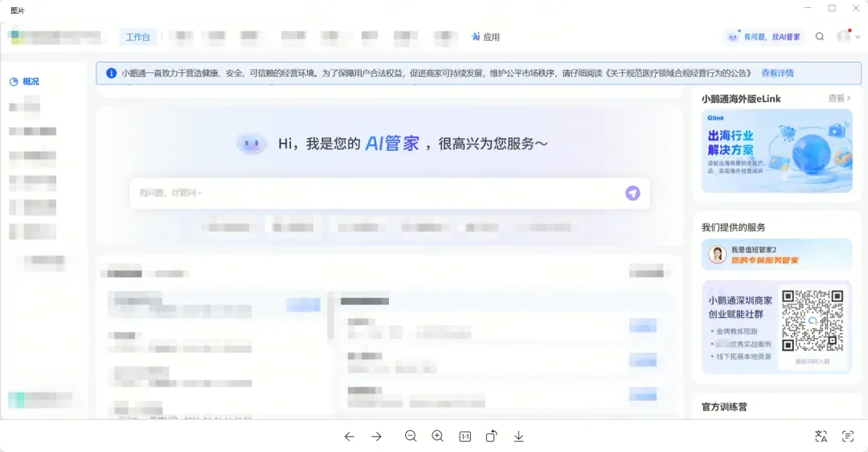Reset image to 1:1 actual size
This screenshot has height=452, width=868.
[x=465, y=437]
